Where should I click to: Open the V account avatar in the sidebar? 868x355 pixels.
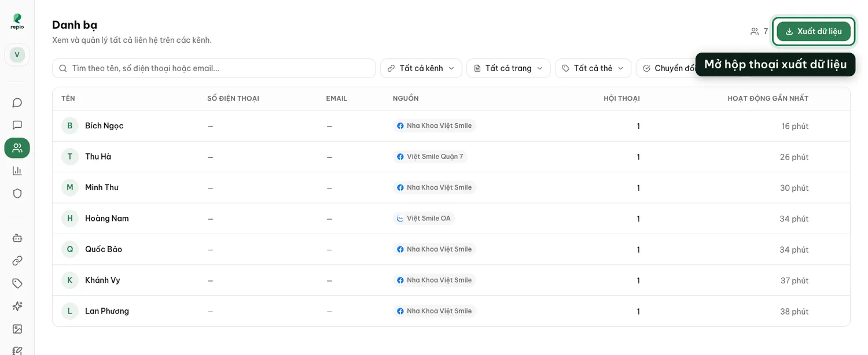point(17,55)
